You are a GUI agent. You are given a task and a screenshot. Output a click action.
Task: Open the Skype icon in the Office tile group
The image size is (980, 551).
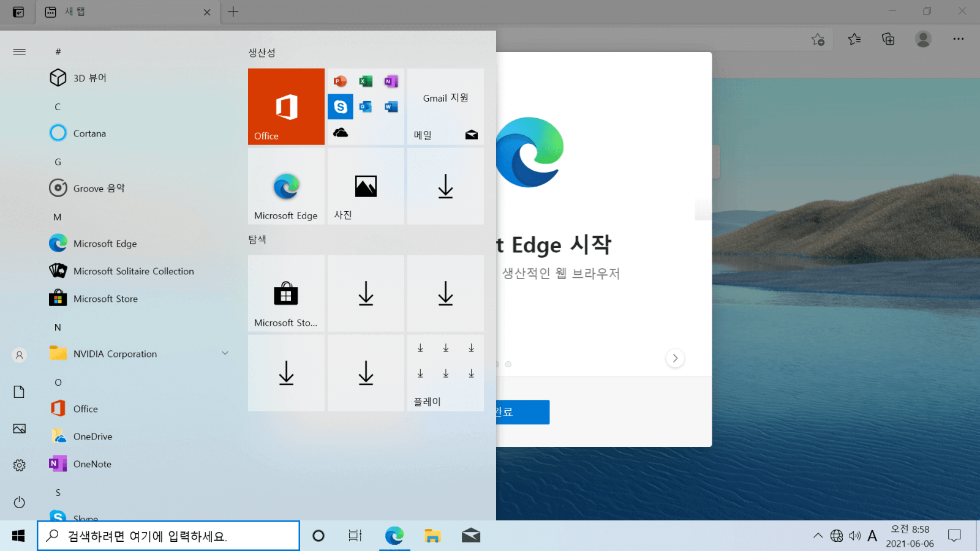coord(341,107)
